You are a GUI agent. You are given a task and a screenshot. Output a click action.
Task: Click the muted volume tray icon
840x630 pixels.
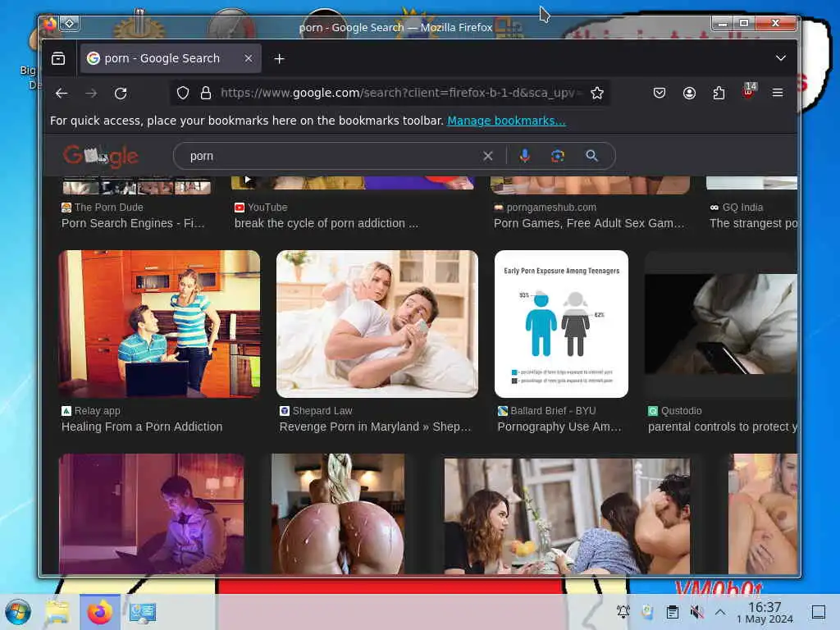tap(696, 612)
